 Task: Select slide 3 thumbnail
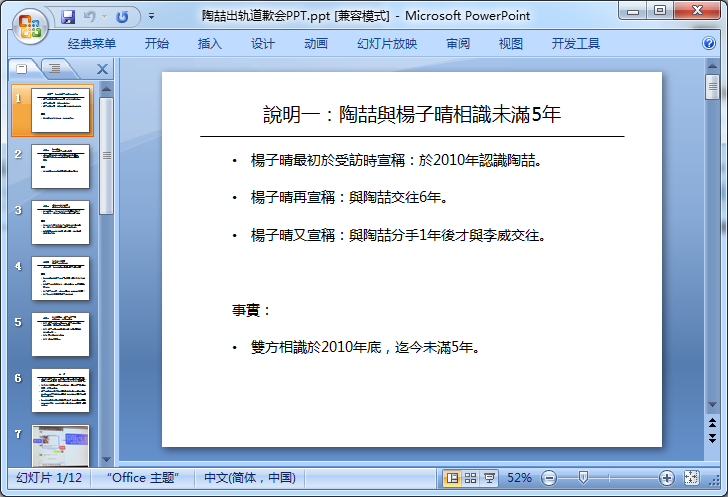tap(60, 223)
